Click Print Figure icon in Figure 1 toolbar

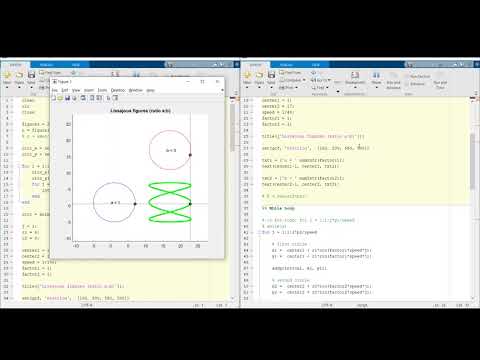click(x=74, y=98)
